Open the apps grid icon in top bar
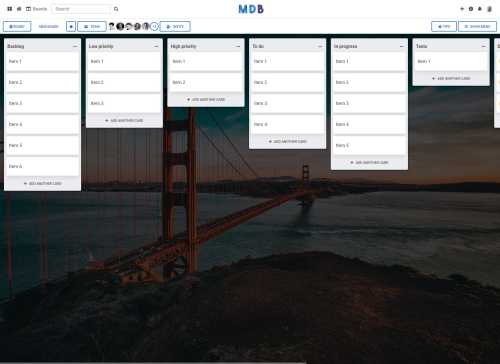The image size is (500, 364). pos(10,9)
